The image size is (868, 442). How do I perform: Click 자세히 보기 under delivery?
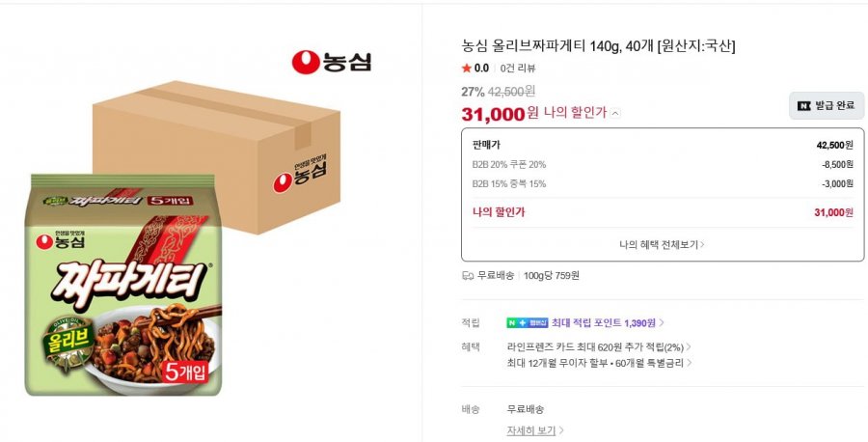(535, 430)
